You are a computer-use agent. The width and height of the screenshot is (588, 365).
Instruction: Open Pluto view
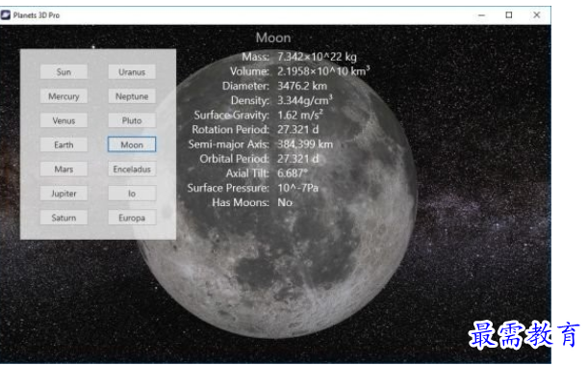(x=132, y=120)
